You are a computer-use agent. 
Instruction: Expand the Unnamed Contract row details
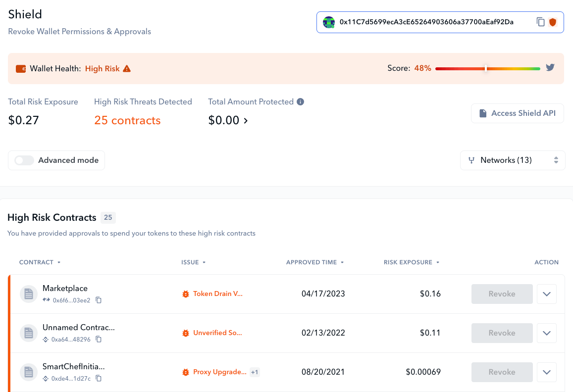pos(547,333)
